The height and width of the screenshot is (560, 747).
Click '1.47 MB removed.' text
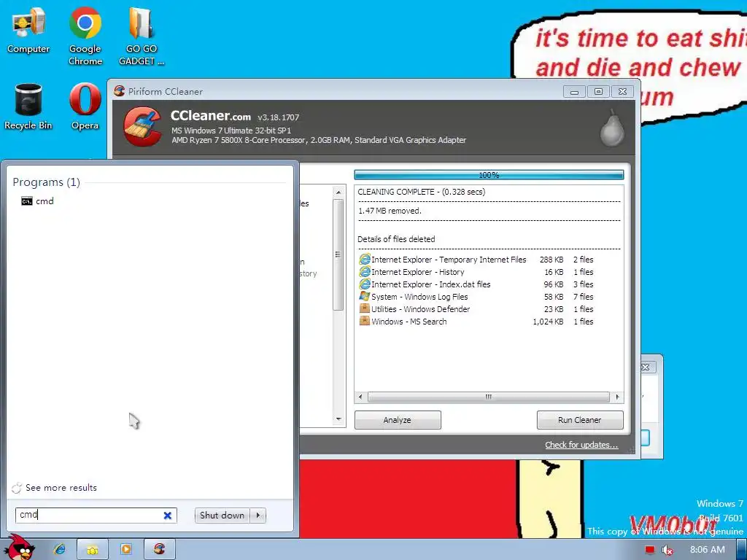[390, 211]
